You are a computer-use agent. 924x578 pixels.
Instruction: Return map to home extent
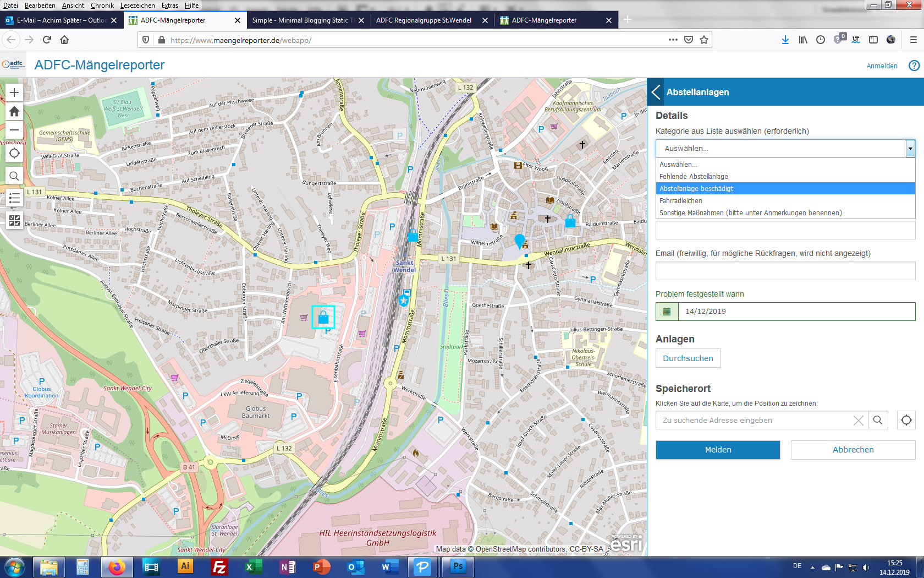[x=14, y=112]
